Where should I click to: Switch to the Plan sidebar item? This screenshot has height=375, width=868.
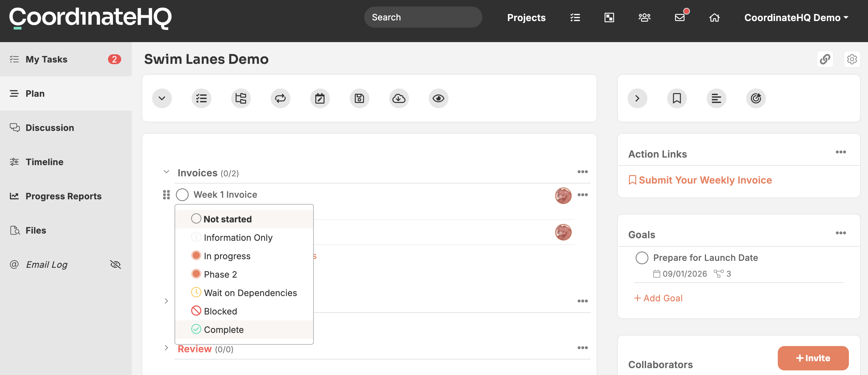click(x=66, y=93)
